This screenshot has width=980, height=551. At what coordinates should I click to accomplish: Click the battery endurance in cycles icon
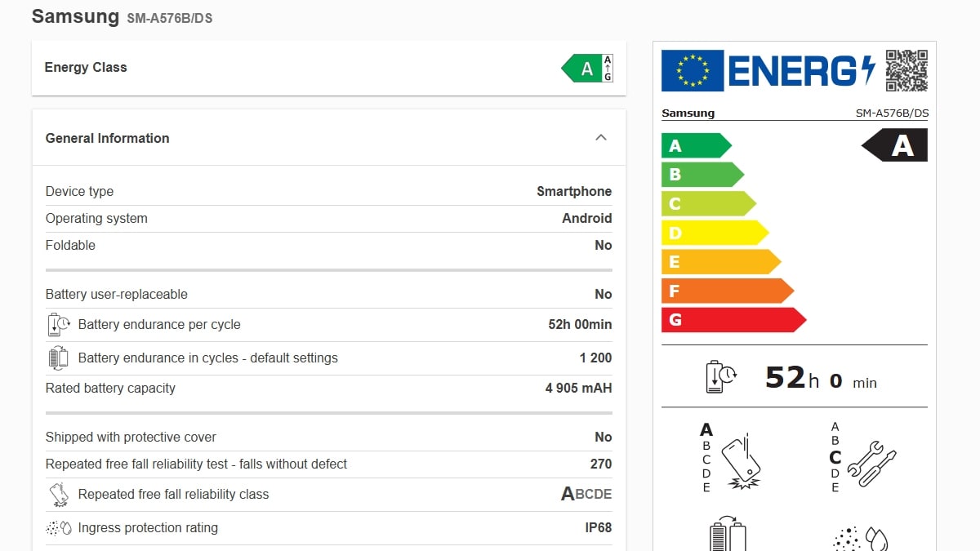[x=57, y=358]
